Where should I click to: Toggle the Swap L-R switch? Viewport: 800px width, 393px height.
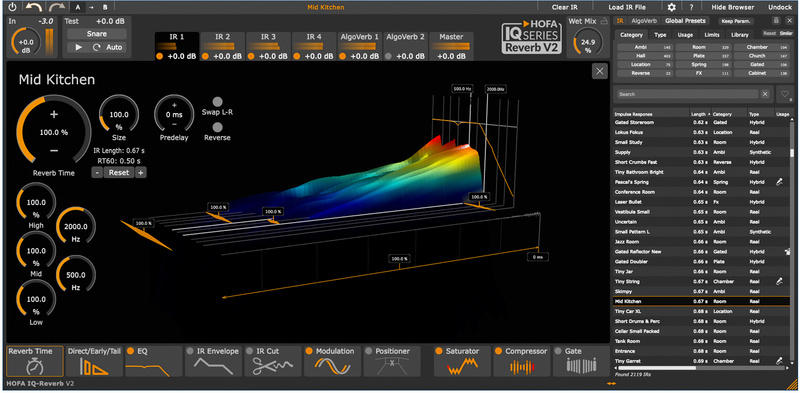217,102
